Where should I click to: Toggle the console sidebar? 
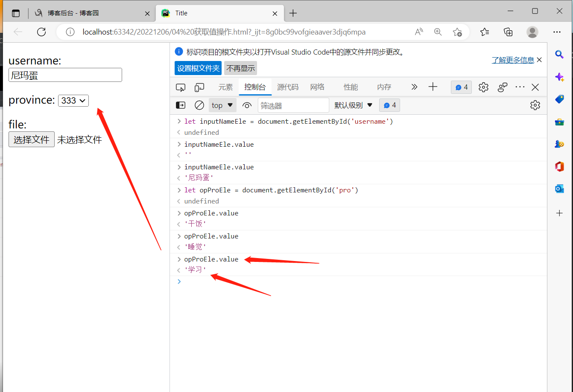(181, 105)
